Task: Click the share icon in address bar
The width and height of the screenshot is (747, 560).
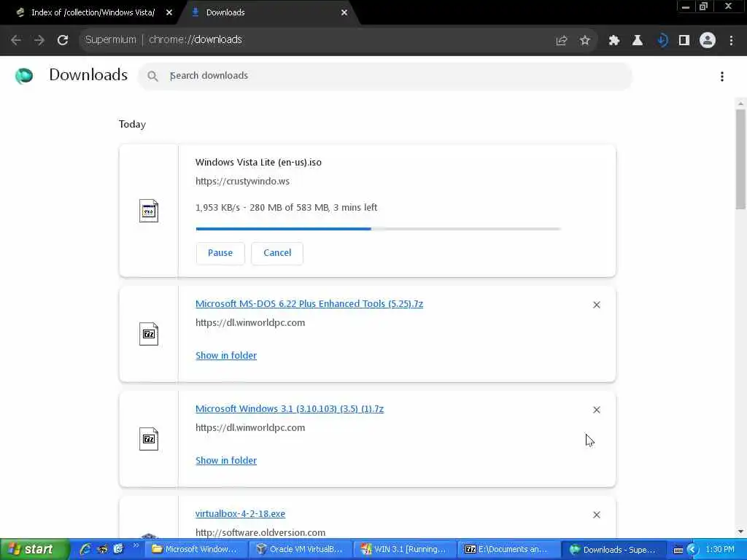Action: [562, 41]
